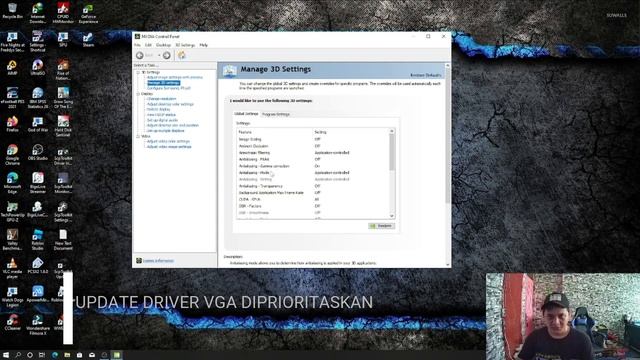Open Valley Benchmark desktop icon

[12, 240]
